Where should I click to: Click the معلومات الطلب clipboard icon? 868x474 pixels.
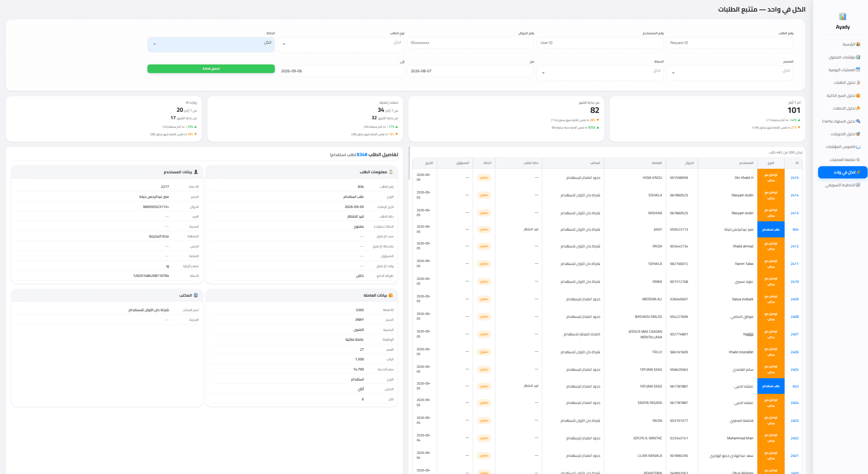coord(391,172)
